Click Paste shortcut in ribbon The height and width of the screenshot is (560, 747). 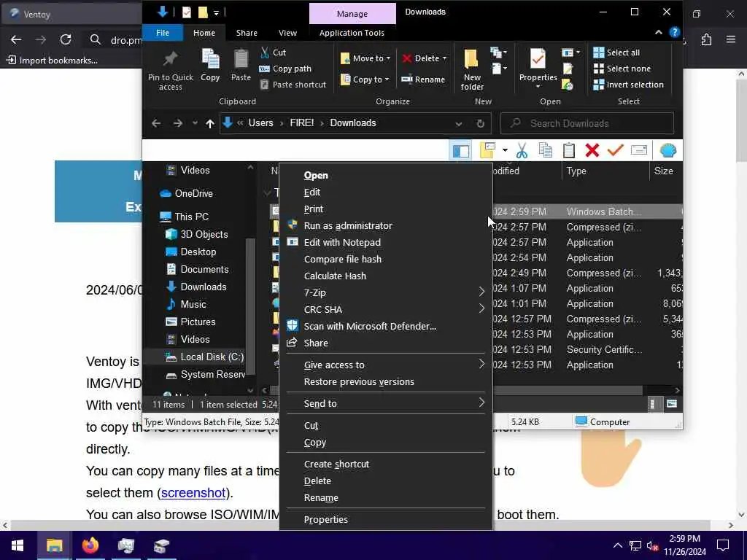[293, 85]
